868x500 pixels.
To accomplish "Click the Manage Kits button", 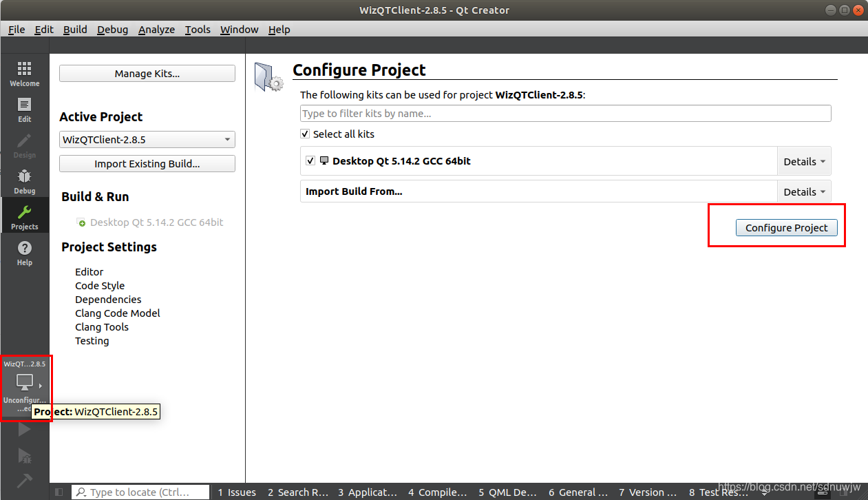I will 147,74.
